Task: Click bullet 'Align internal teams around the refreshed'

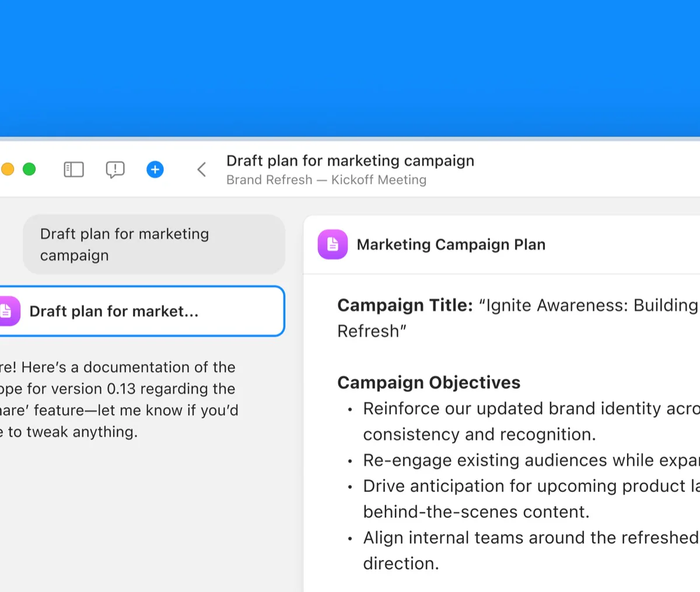Action: coord(531,537)
